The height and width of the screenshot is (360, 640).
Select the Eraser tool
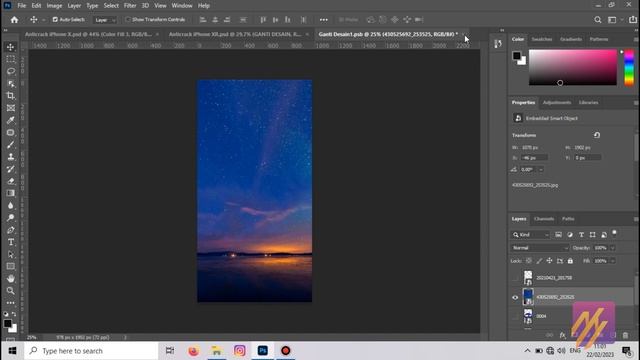point(11,181)
